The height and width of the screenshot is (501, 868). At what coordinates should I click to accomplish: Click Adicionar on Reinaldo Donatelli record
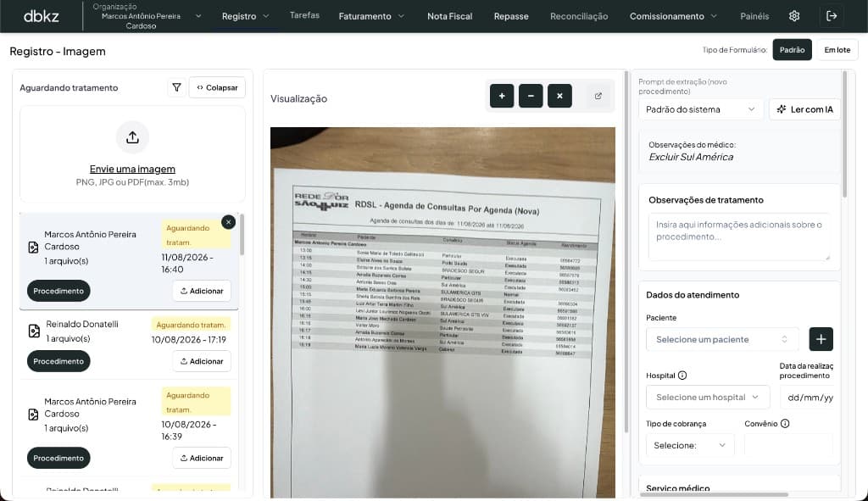202,361
